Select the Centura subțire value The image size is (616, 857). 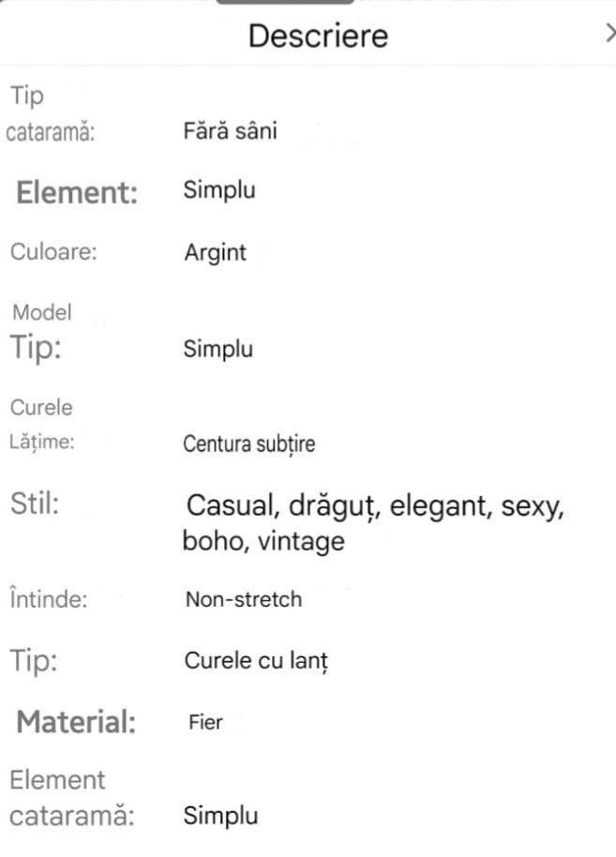coord(248,444)
